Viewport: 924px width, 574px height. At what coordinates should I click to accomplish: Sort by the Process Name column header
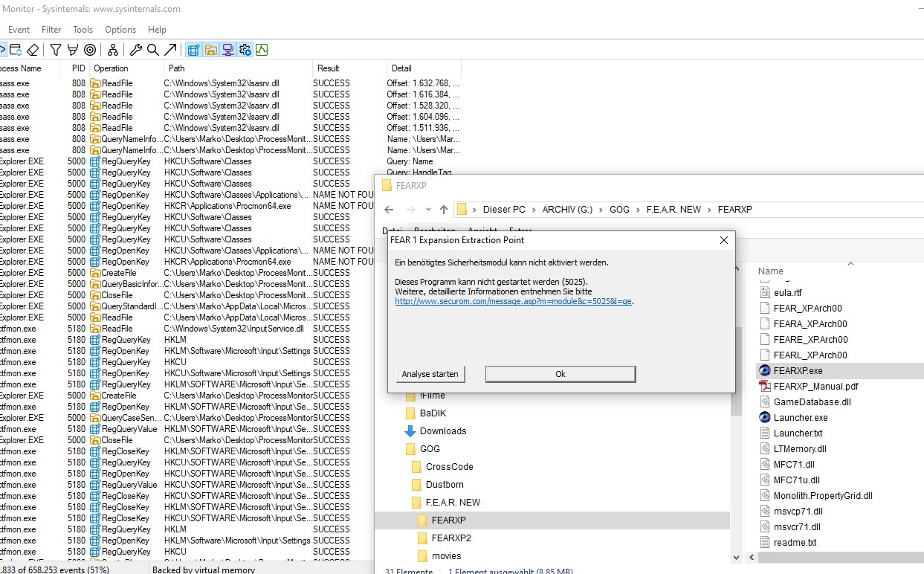(x=30, y=68)
